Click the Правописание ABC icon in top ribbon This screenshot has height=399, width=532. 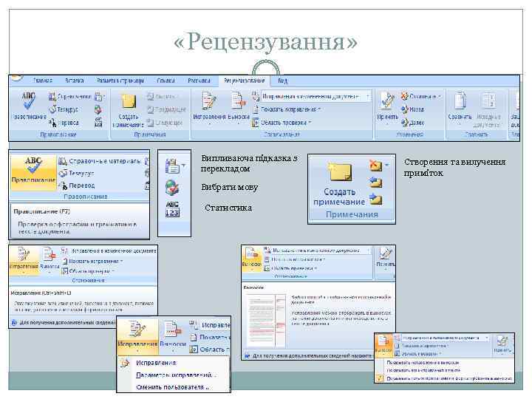pyautogui.click(x=29, y=106)
